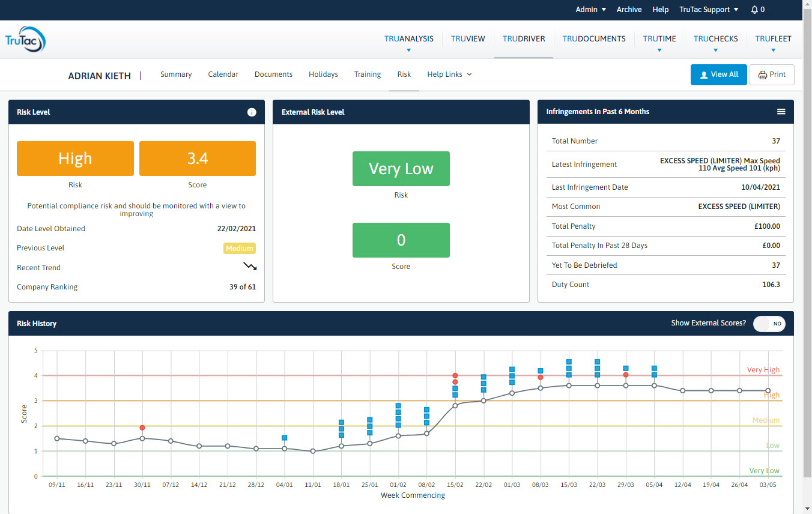Enable the Show External Scores toggle

pyautogui.click(x=769, y=324)
